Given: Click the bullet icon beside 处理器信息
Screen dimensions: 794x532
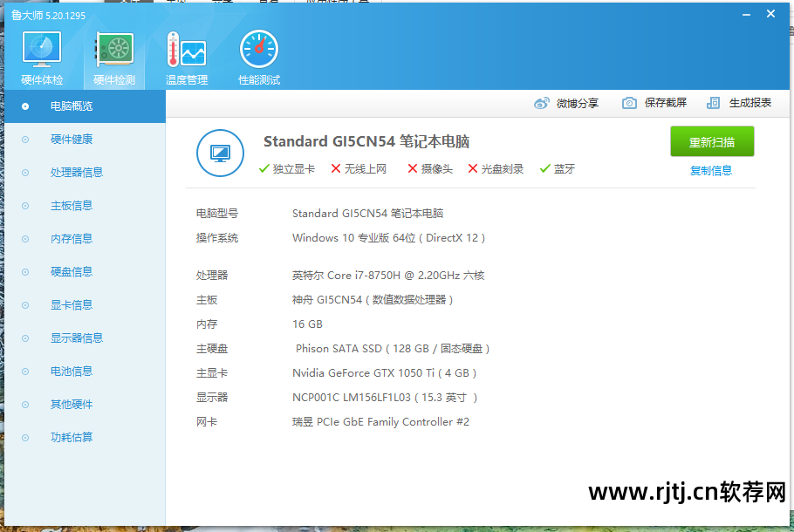Looking at the screenshot, I should pos(25,173).
